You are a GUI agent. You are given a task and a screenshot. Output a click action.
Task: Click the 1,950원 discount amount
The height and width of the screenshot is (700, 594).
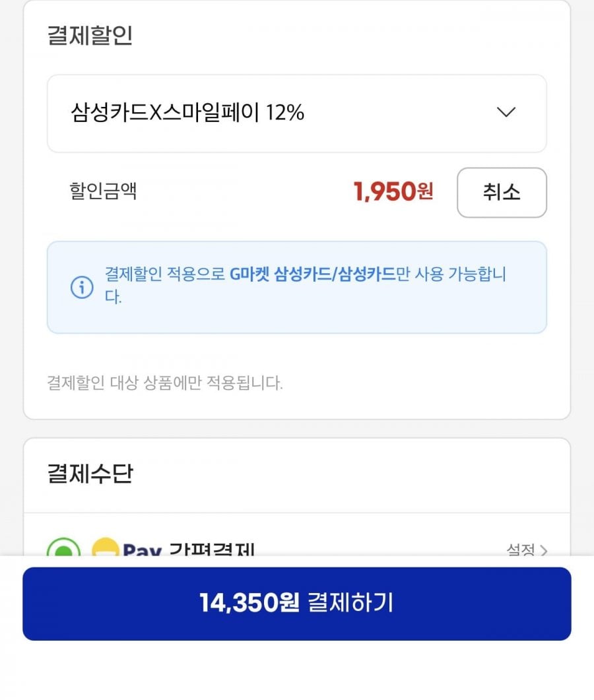[x=393, y=191]
